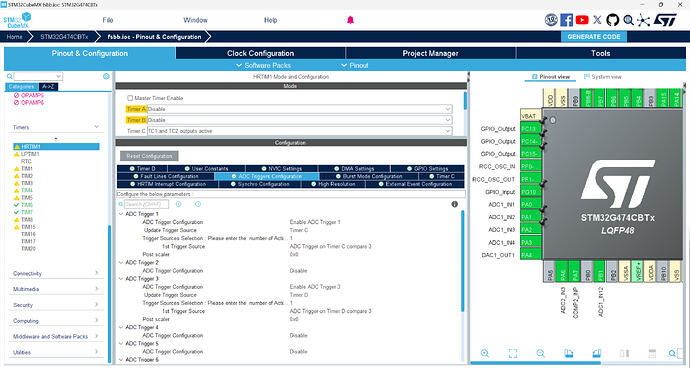Collapse the ADC Trigger 3 group
Viewport: 690px width, 368px height.
tap(121, 279)
